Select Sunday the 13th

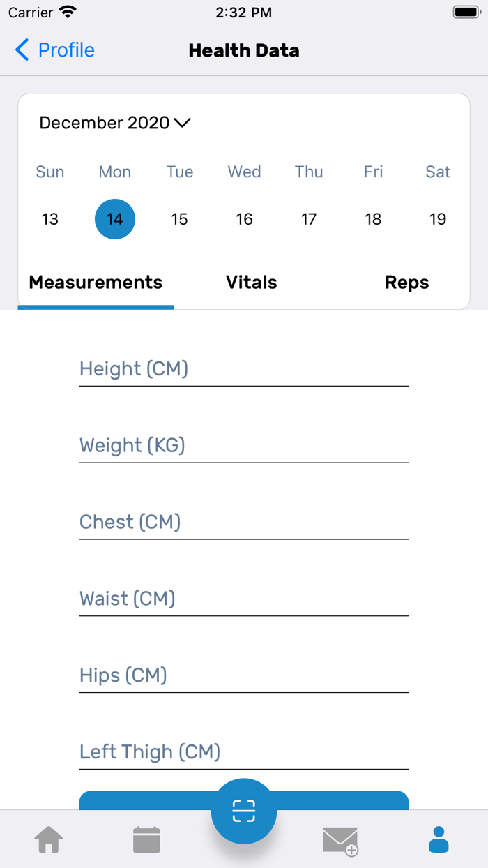[49, 218]
